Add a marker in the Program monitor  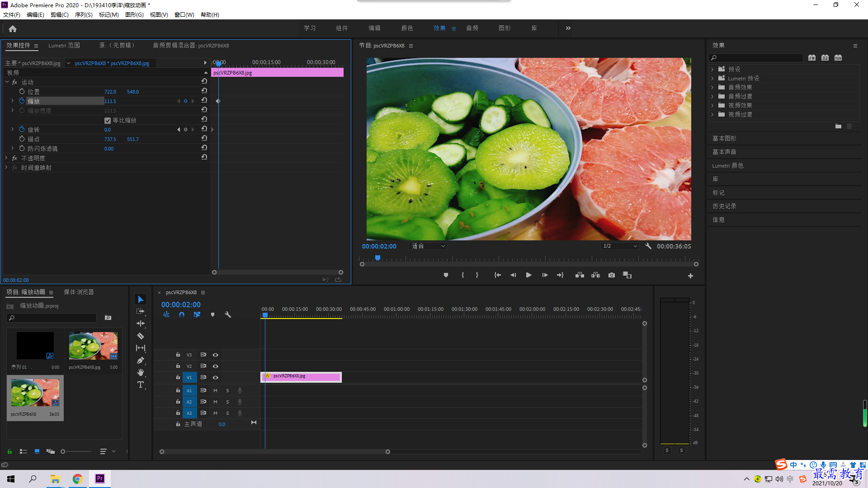click(x=446, y=275)
